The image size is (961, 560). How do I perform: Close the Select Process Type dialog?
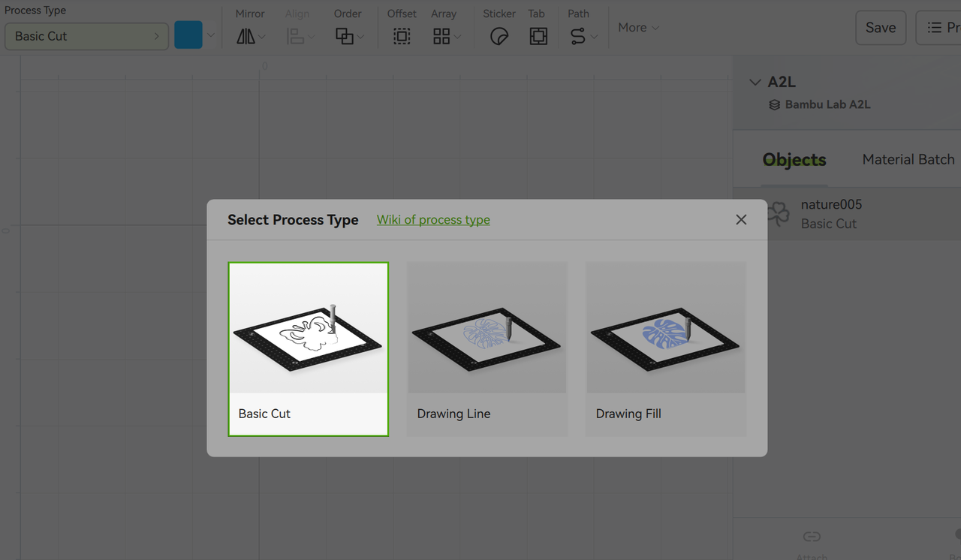point(741,220)
